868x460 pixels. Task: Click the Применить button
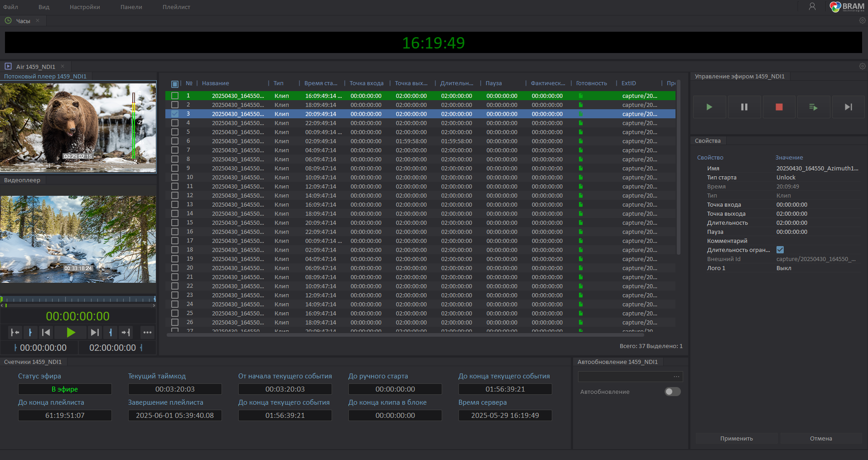pyautogui.click(x=737, y=438)
